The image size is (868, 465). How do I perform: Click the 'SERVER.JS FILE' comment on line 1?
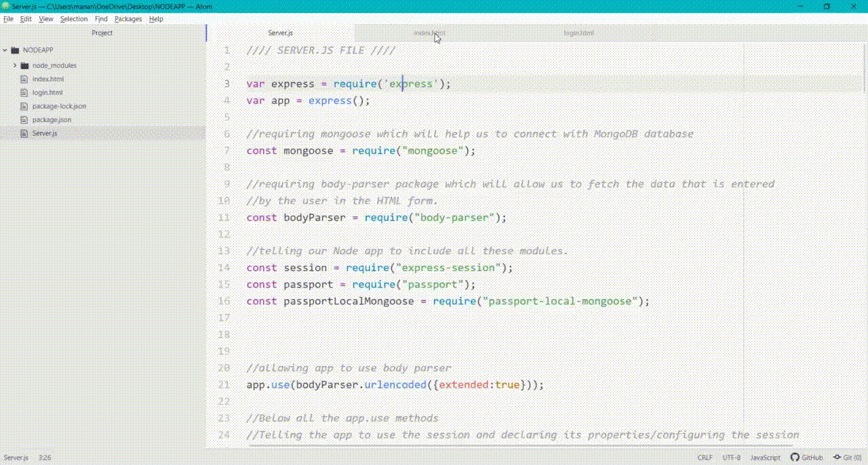[x=321, y=50]
